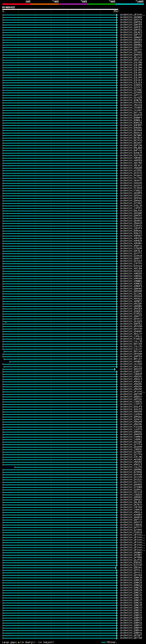This screenshot has height=644, width=146.
Task: Click the UniRef100_C6EVF9 label
Action: [x=131, y=228]
